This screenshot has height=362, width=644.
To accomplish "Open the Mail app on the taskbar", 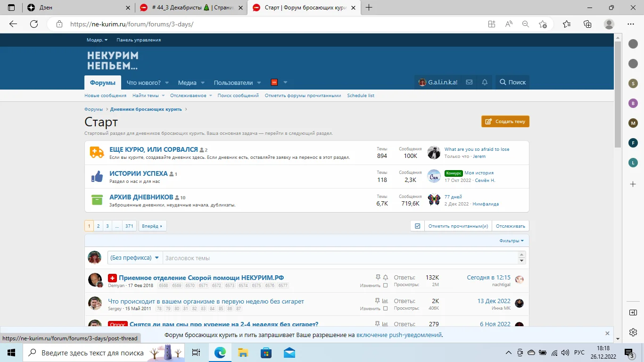I will click(289, 353).
